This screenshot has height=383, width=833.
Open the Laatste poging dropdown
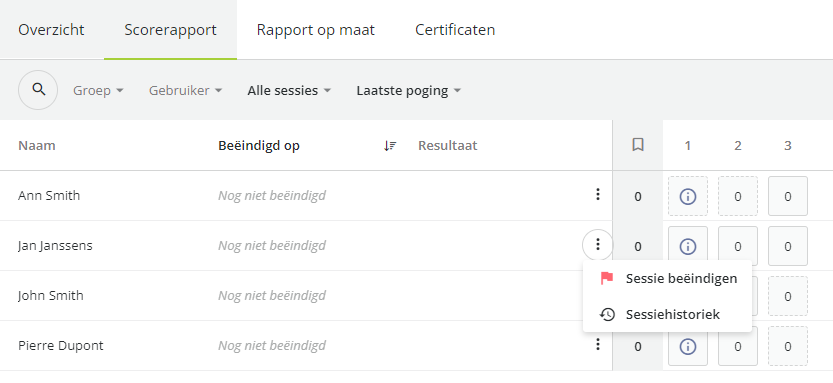[x=409, y=90]
